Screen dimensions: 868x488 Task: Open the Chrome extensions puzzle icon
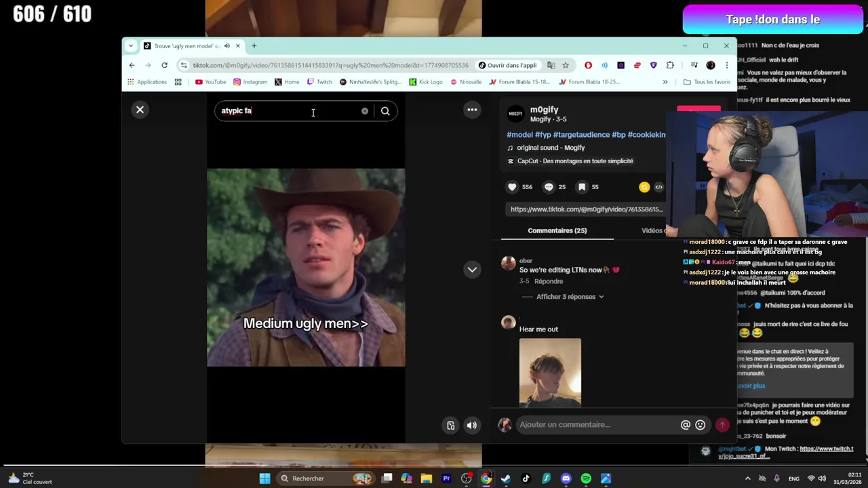pyautogui.click(x=670, y=65)
